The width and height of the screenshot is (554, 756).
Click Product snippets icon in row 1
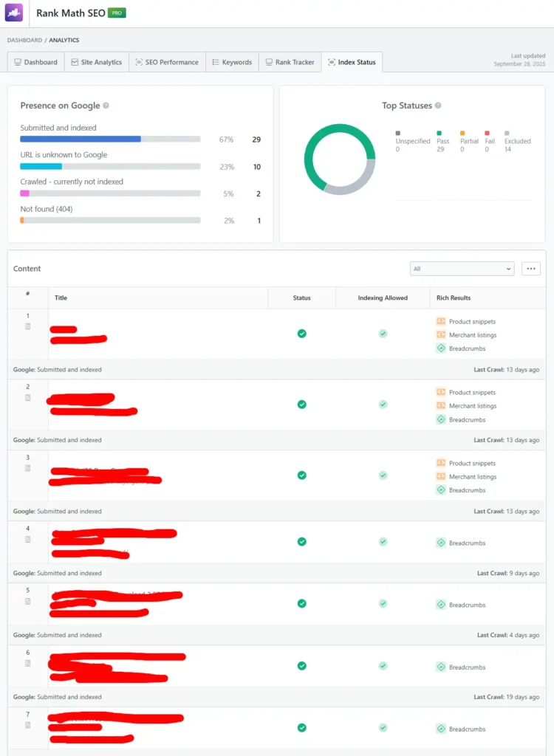pyautogui.click(x=441, y=322)
